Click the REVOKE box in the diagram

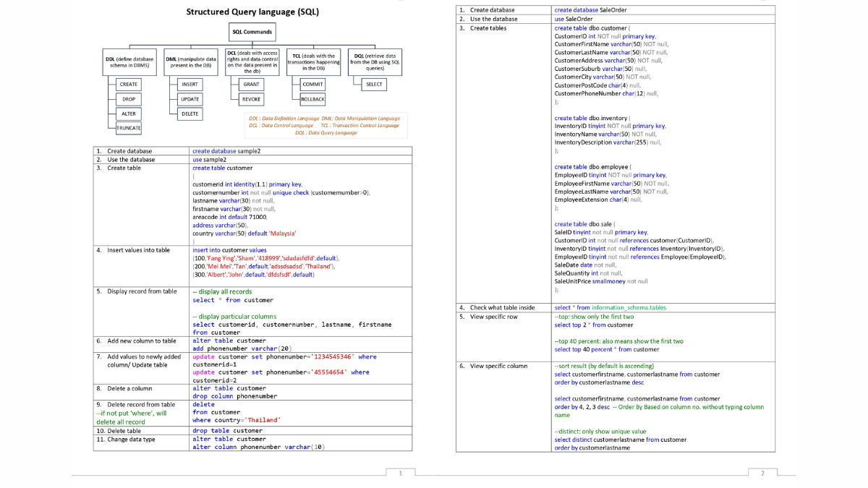coord(252,99)
